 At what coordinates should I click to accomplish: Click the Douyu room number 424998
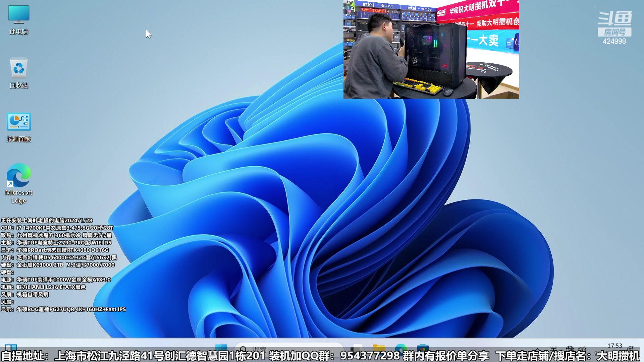point(614,41)
